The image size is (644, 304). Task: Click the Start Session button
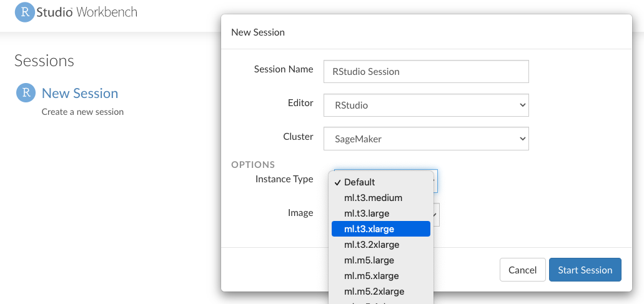585,270
